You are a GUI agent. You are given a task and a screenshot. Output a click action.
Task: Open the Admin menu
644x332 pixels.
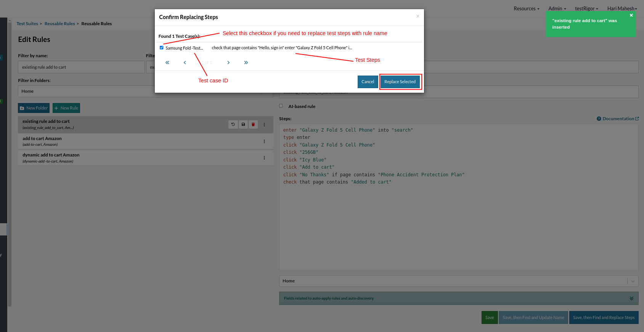click(557, 8)
